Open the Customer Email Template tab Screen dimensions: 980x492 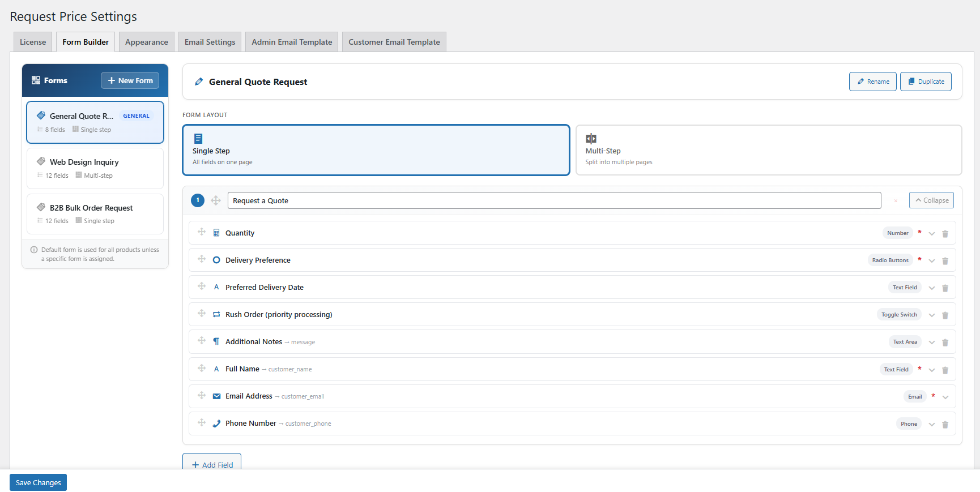click(x=394, y=42)
